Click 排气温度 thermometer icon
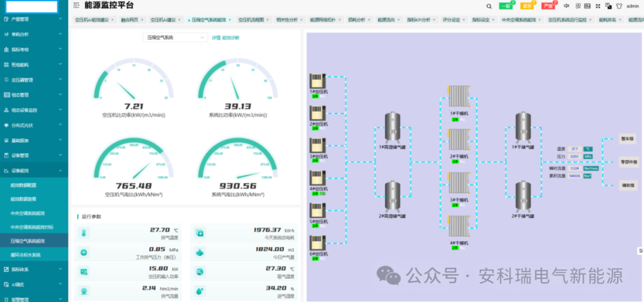This screenshot has height=302, width=644. pyautogui.click(x=83, y=233)
